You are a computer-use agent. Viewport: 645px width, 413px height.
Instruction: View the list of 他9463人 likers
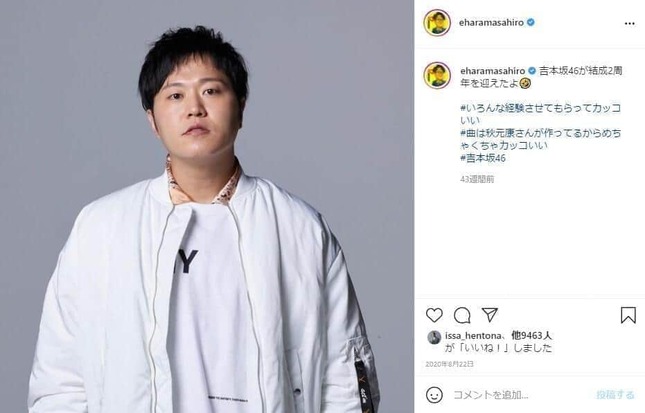pyautogui.click(x=531, y=336)
